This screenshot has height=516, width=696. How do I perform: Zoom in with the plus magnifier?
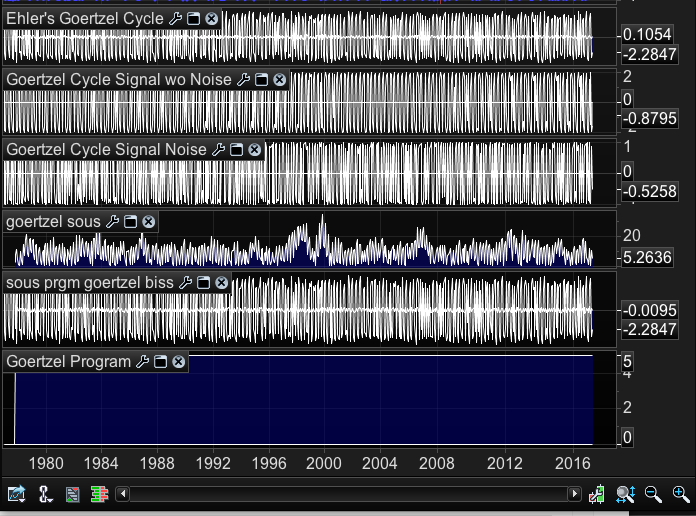[681, 494]
